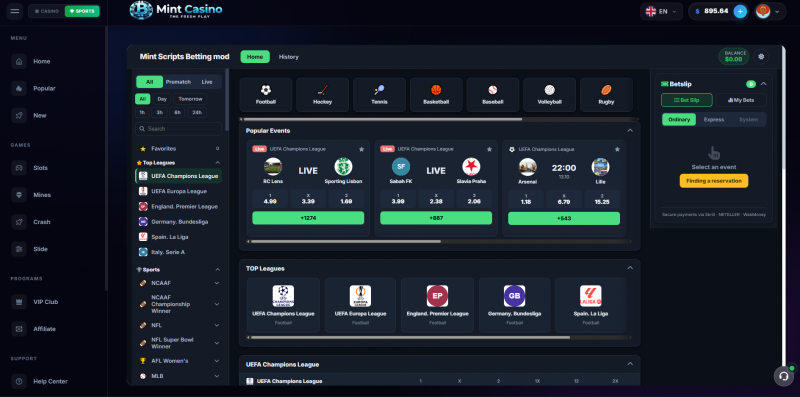Open England. Premier League card in TOP Leagues
This screenshot has height=397, width=800.
(437, 305)
